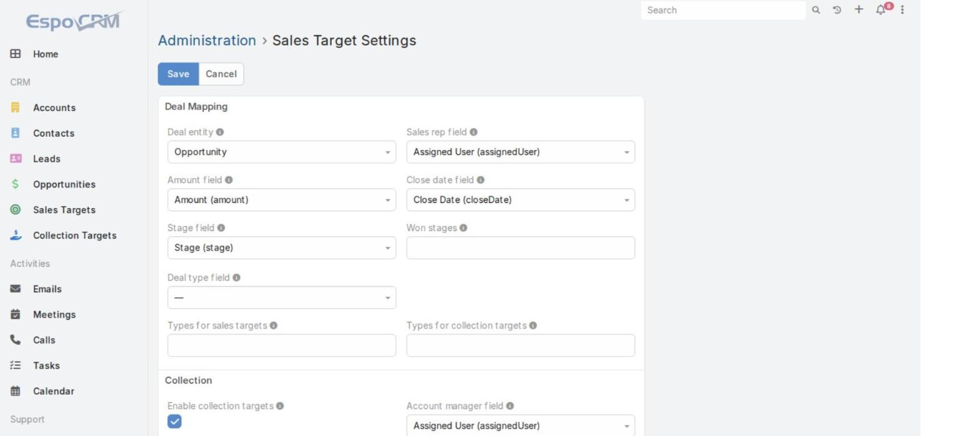Save the sales target settings
Screen dimensions: 980x436
pos(178,74)
